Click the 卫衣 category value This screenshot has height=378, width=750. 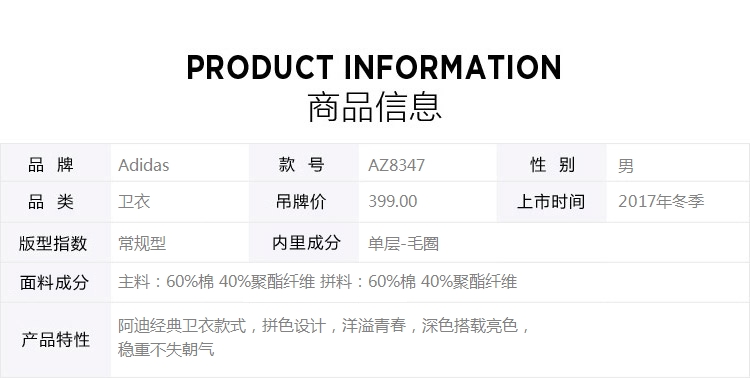click(134, 201)
